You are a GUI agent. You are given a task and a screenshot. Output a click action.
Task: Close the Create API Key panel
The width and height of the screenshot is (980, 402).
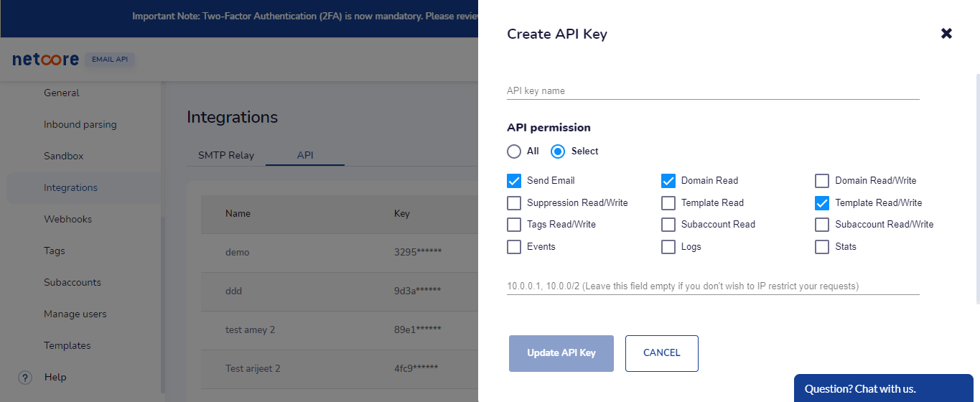click(x=946, y=34)
